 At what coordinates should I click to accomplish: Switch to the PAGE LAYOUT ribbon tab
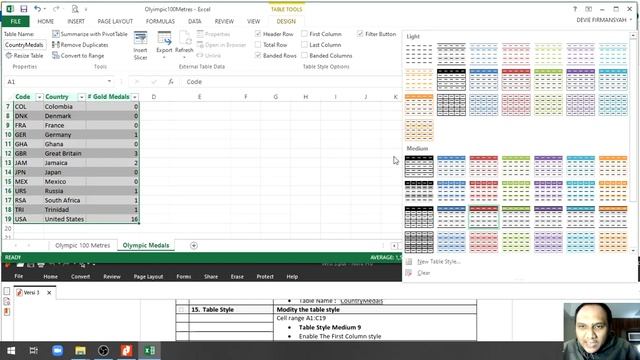point(115,21)
